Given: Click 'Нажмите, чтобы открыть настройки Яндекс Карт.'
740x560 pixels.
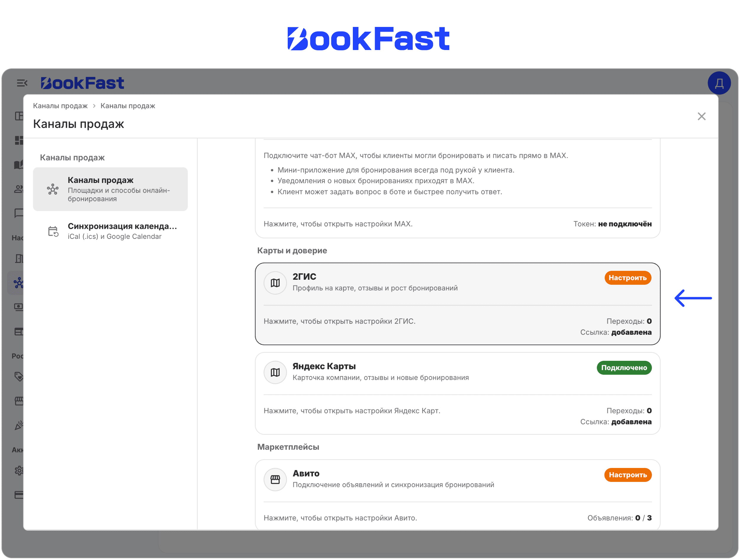Looking at the screenshot, I should pos(352,411).
